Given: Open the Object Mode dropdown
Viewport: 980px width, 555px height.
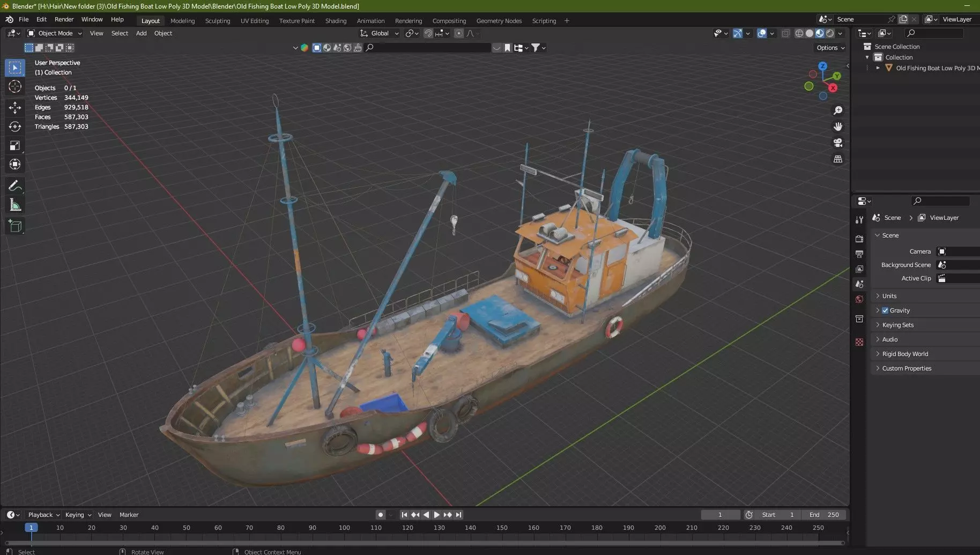Looking at the screenshot, I should click(55, 33).
